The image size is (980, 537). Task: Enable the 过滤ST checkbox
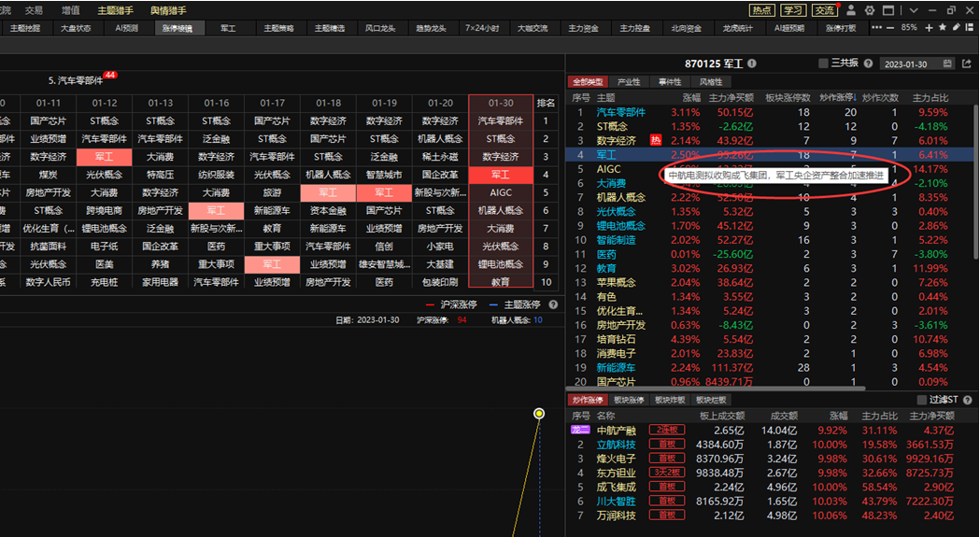921,400
